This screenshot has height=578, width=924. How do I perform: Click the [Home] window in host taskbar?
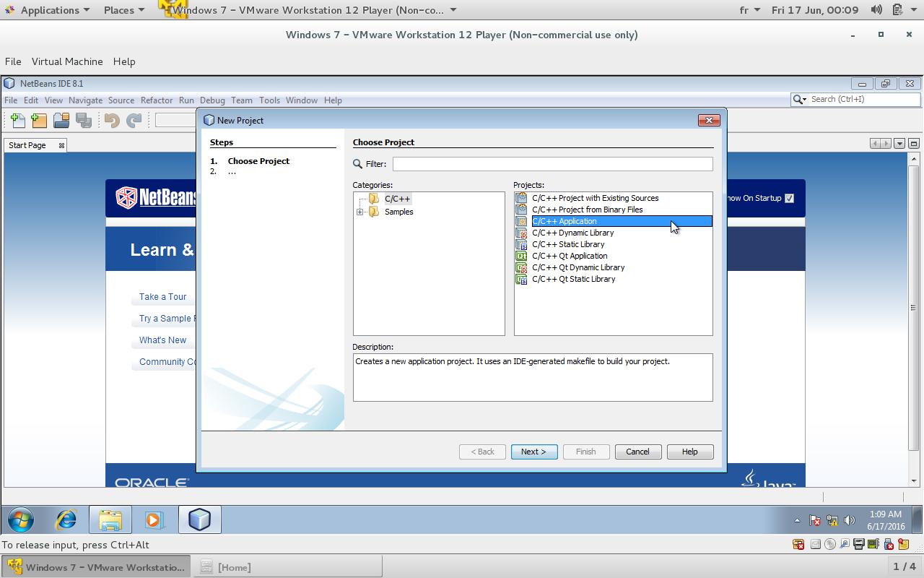coord(288,567)
